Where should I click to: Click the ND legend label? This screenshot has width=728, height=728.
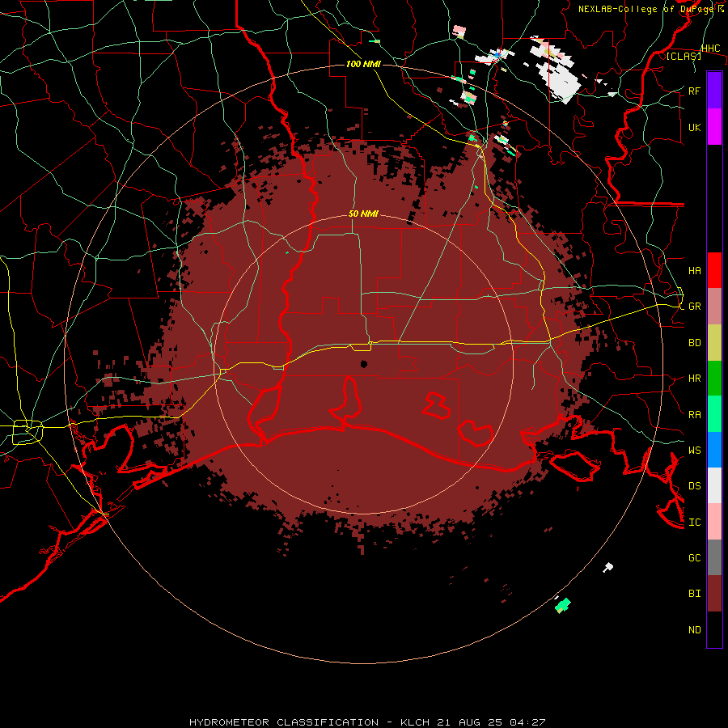coord(694,630)
